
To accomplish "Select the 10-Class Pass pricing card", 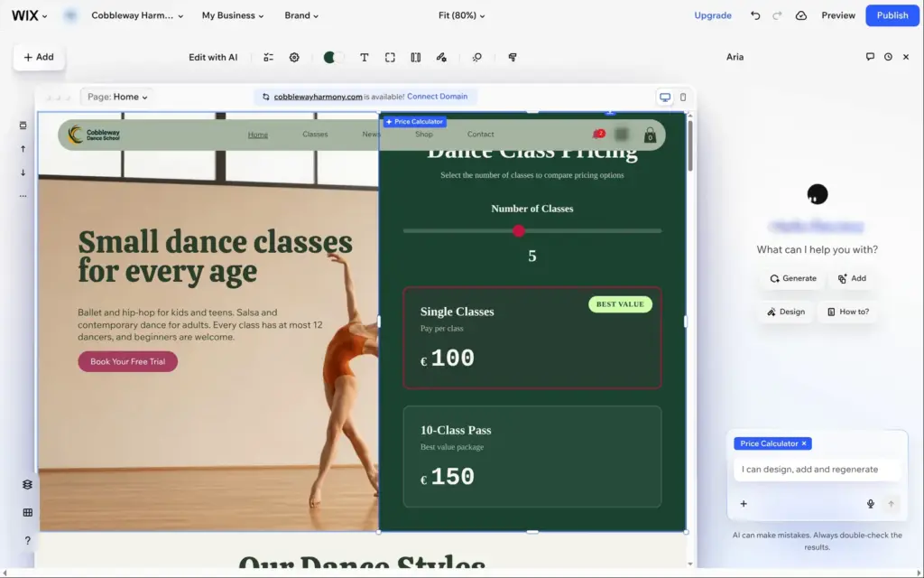I will point(532,456).
